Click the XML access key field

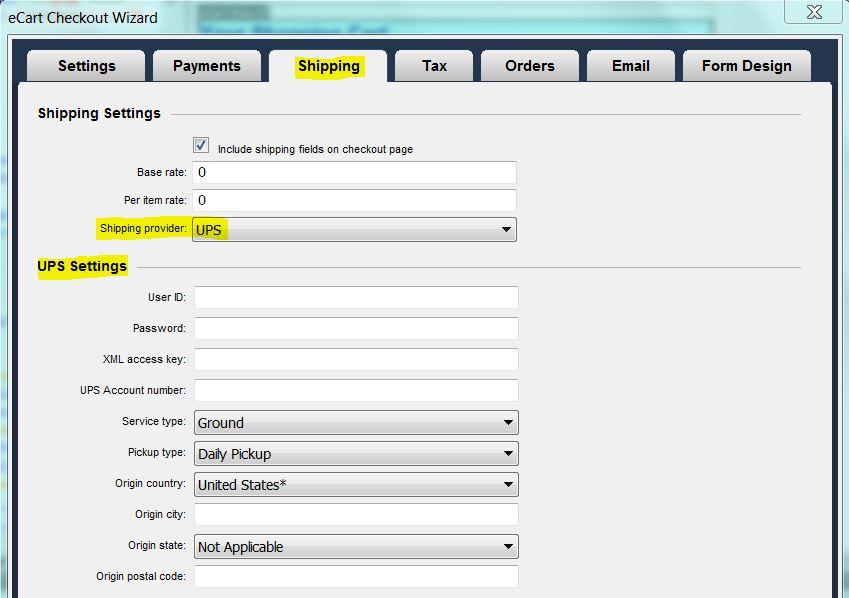pyautogui.click(x=356, y=360)
